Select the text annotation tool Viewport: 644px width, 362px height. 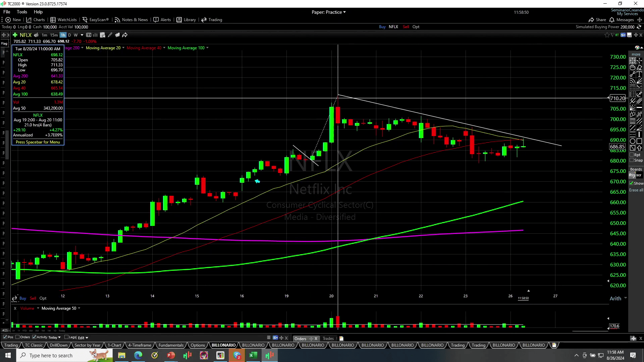(x=639, y=74)
